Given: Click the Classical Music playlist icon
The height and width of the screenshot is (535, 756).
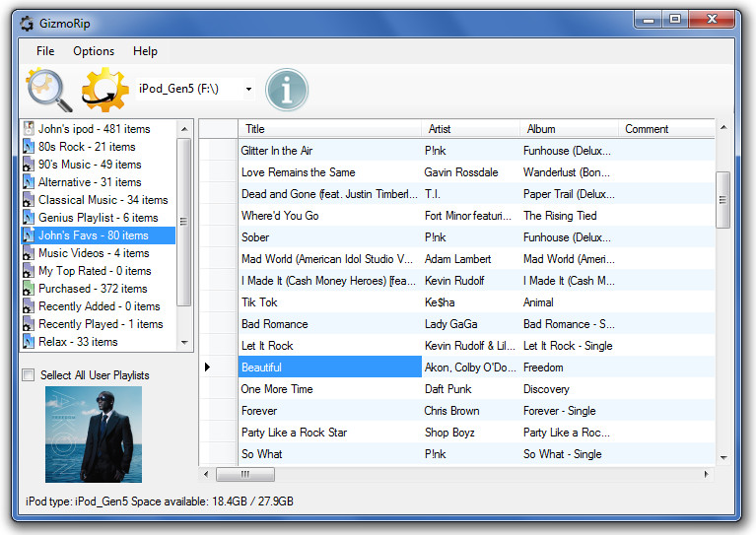Looking at the screenshot, I should tap(29, 200).
